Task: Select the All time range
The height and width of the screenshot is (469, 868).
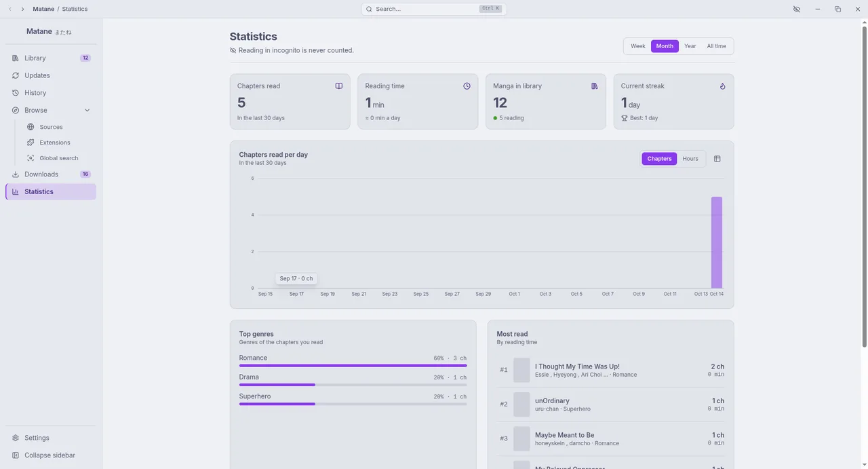Action: point(716,46)
